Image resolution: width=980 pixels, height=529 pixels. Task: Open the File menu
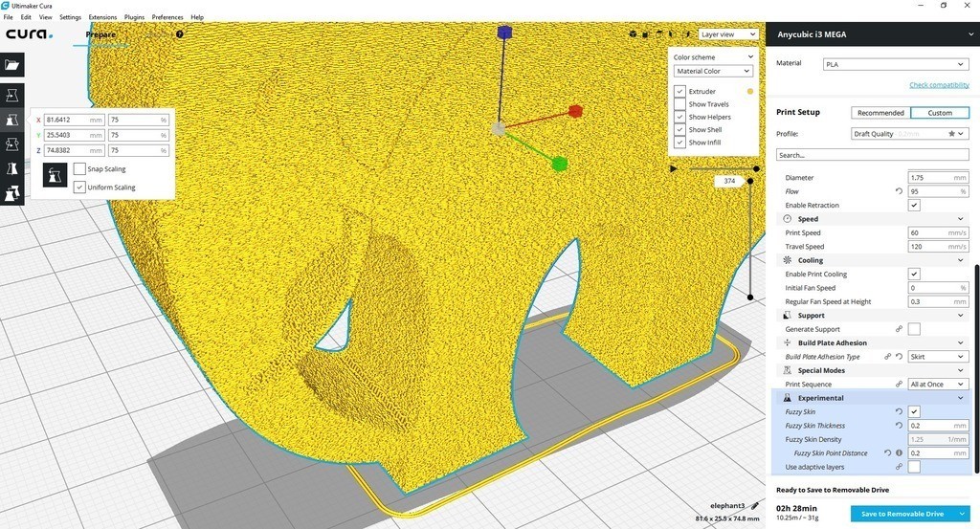pyautogui.click(x=8, y=17)
